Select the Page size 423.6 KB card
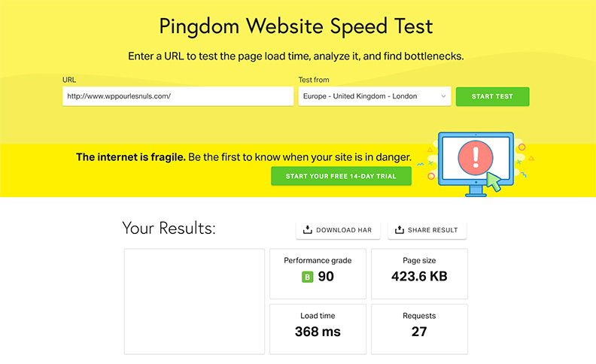 419,273
